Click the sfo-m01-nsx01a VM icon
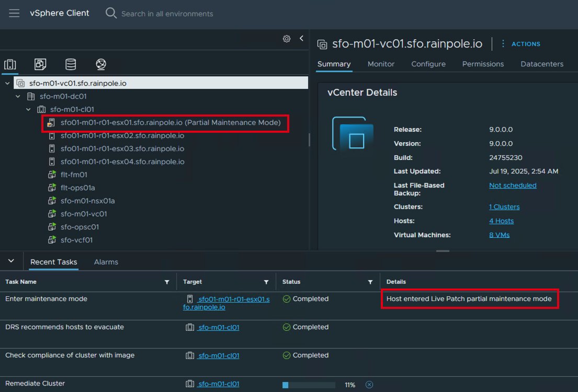Screen dimensions: 578x392 pos(52,201)
